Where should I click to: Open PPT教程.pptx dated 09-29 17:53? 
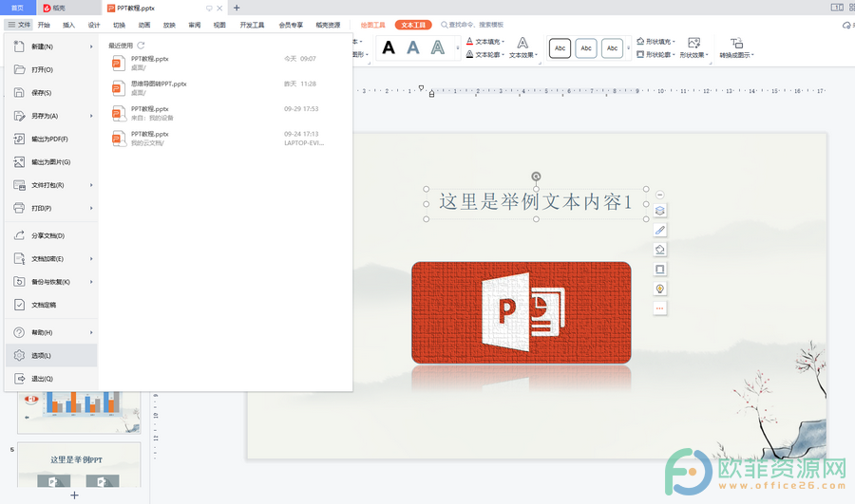(x=218, y=113)
